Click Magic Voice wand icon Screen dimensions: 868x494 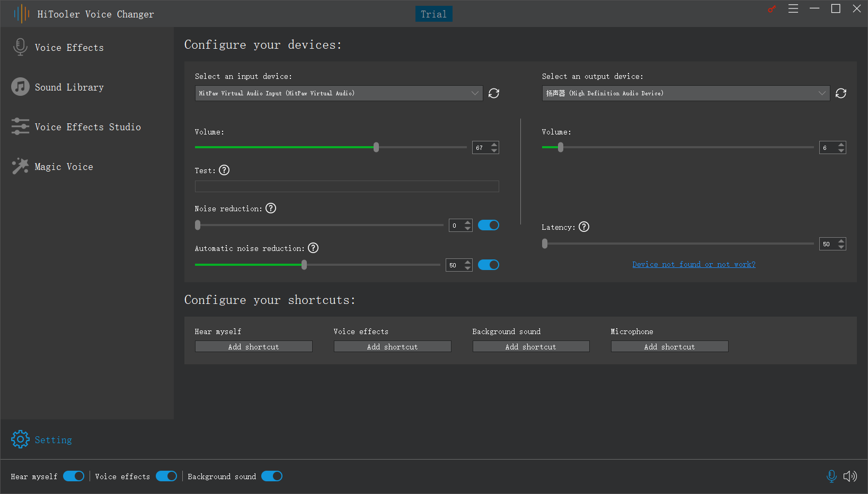pos(20,166)
